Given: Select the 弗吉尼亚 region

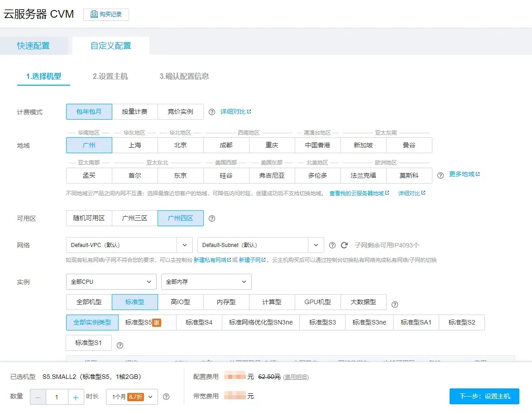Looking at the screenshot, I should [x=272, y=175].
